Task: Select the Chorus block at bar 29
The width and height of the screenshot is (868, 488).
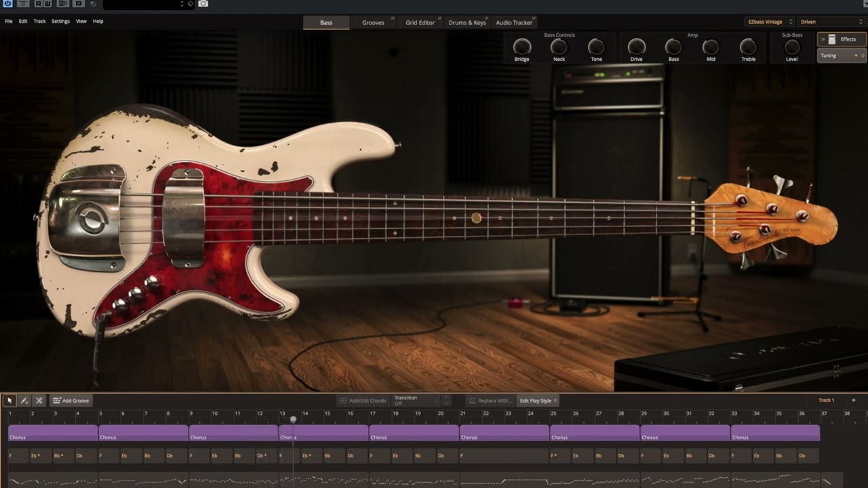Action: (685, 433)
